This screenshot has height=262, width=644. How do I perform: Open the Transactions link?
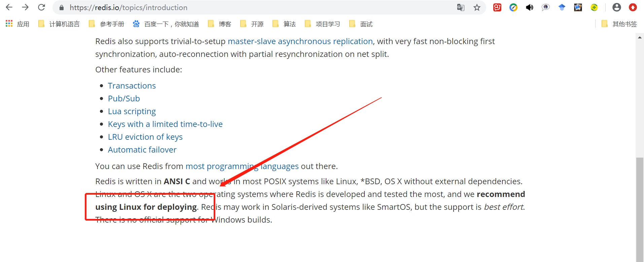tap(132, 86)
